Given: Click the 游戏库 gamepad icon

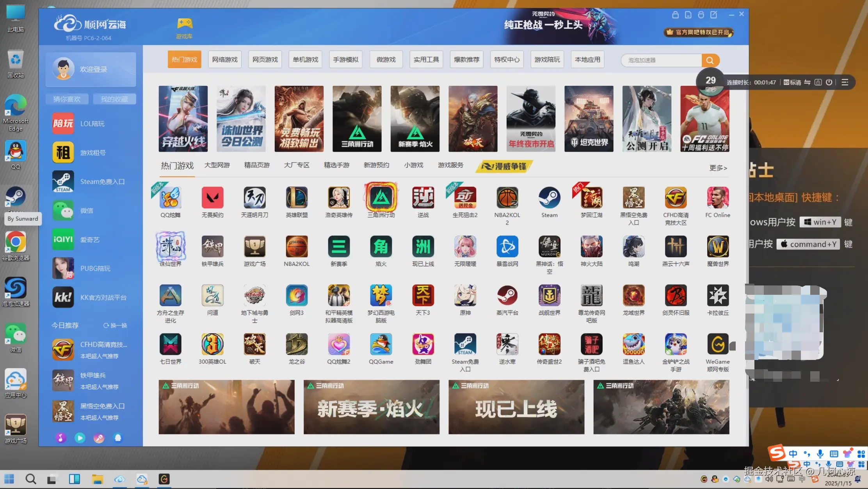Looking at the screenshot, I should tap(184, 24).
